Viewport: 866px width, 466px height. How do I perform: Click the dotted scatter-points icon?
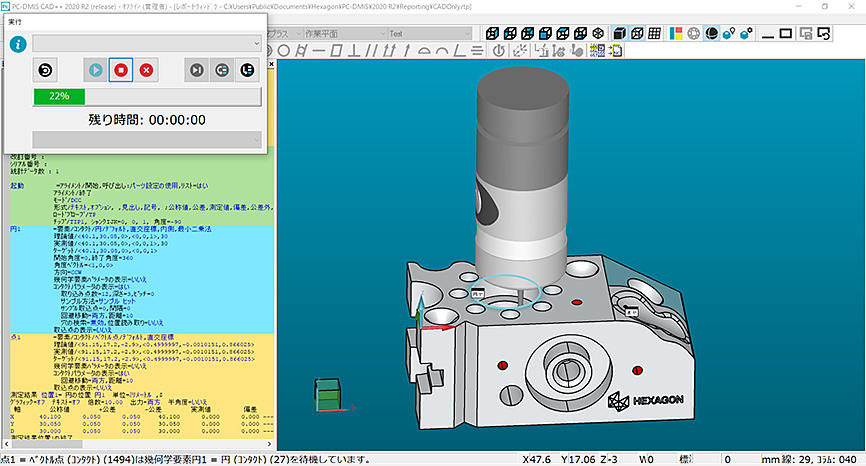520,51
